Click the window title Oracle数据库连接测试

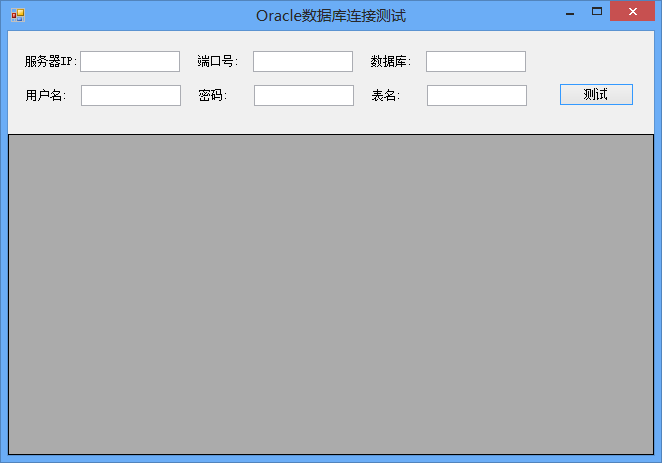pyautogui.click(x=331, y=16)
